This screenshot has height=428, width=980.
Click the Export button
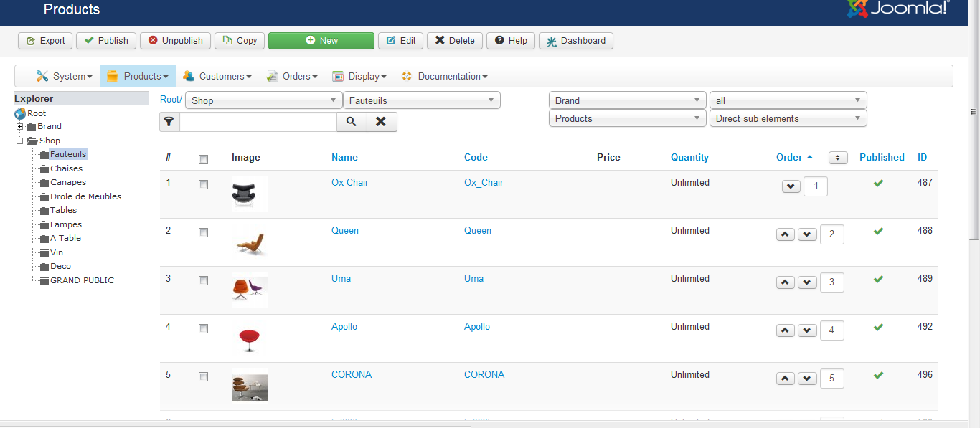(45, 41)
